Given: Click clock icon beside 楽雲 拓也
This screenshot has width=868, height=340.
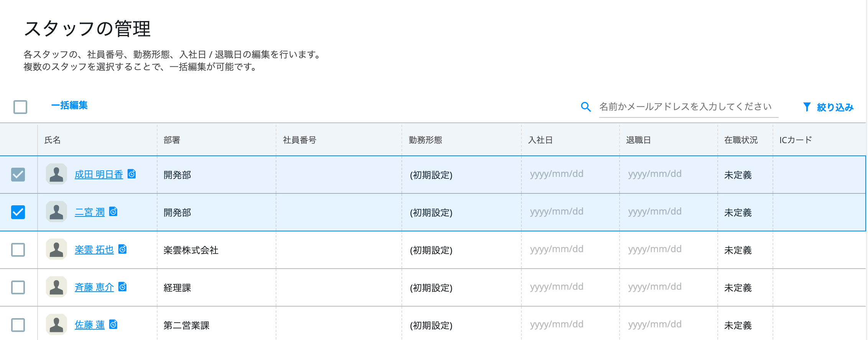Looking at the screenshot, I should pyautogui.click(x=122, y=249).
